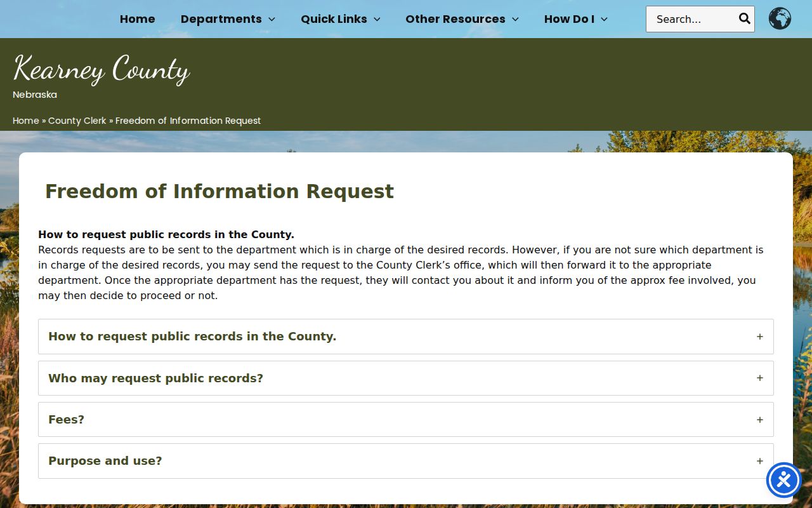Image resolution: width=812 pixels, height=508 pixels.
Task: Click the Nebraska subtitle text
Action: [x=35, y=95]
